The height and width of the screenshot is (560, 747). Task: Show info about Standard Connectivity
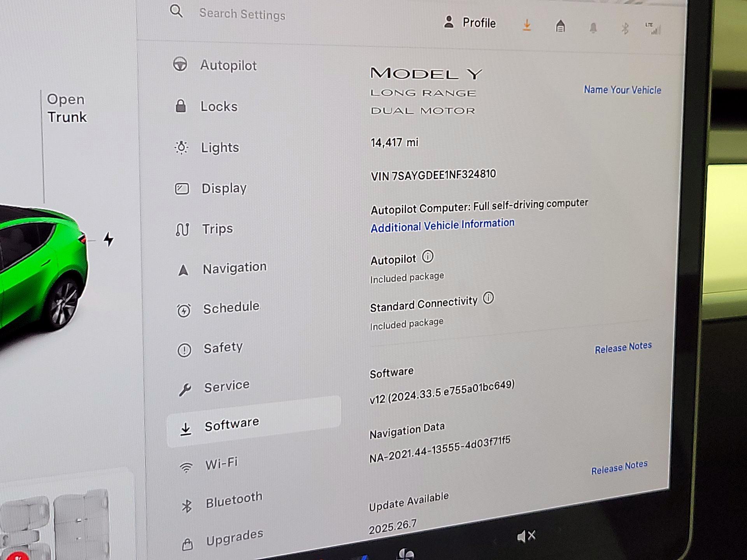pyautogui.click(x=488, y=298)
